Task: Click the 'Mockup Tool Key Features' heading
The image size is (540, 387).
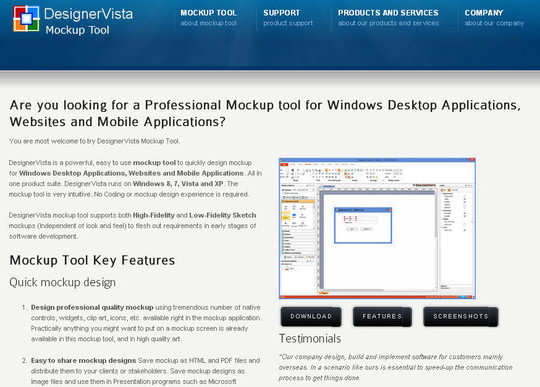Action: (x=92, y=260)
